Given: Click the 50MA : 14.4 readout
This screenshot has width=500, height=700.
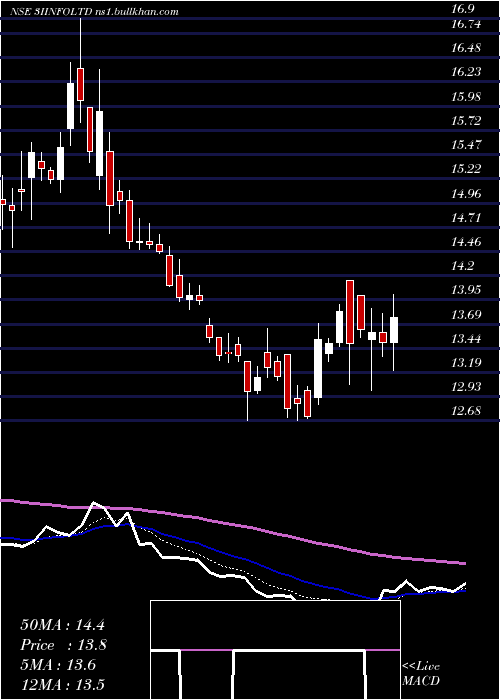Looking at the screenshot, I should pos(62,625).
